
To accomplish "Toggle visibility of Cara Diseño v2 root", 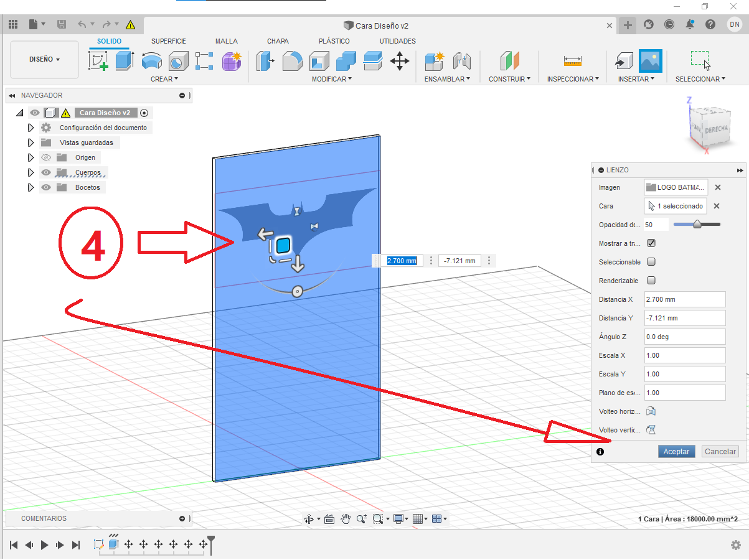I will [35, 113].
